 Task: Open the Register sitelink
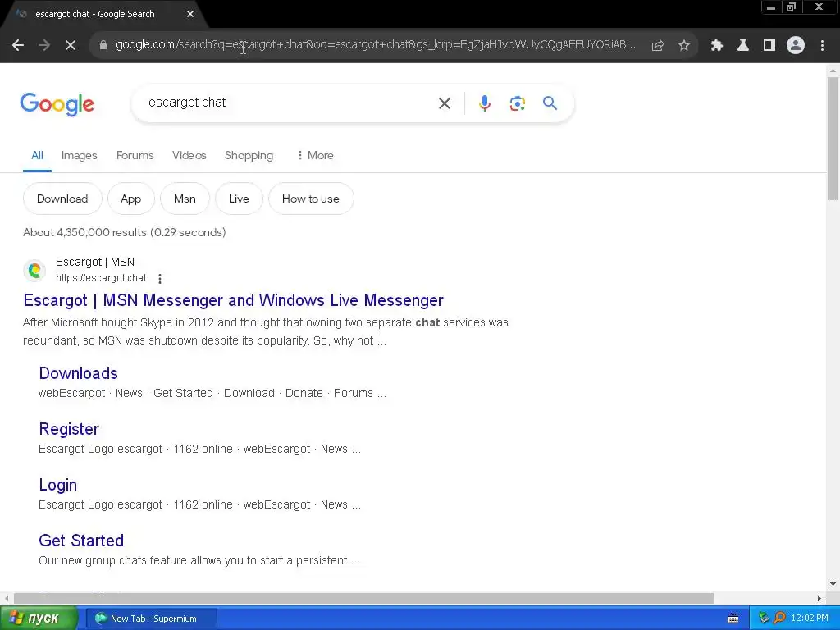(x=69, y=429)
